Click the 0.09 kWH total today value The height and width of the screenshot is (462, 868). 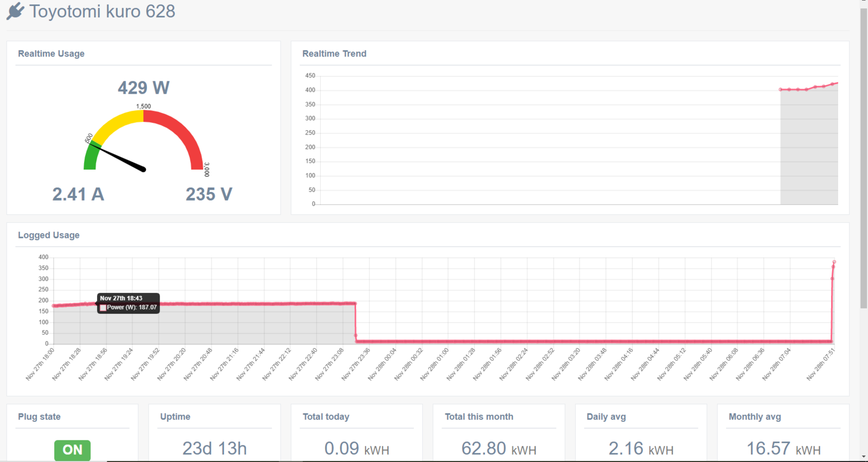pyautogui.click(x=357, y=448)
